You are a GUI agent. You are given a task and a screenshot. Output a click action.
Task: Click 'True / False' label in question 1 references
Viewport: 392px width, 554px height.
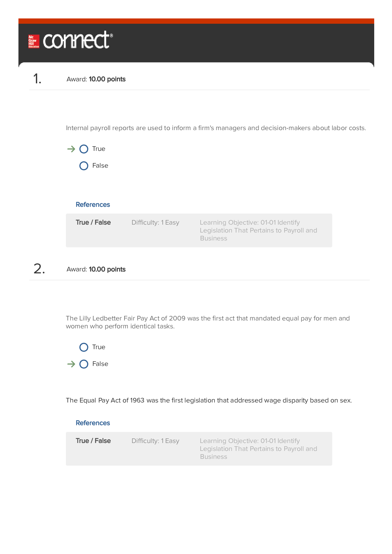[x=93, y=222]
